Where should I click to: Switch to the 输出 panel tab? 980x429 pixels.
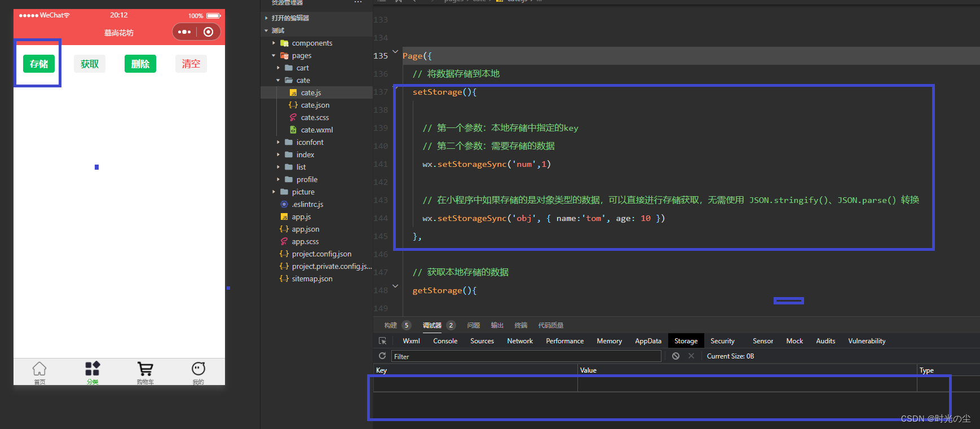coord(497,325)
